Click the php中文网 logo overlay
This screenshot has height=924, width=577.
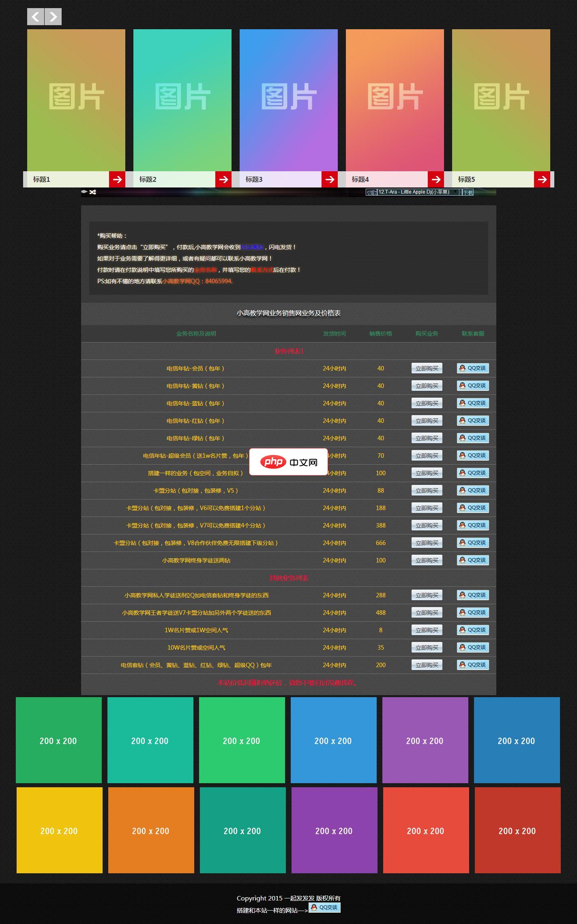[x=288, y=462]
